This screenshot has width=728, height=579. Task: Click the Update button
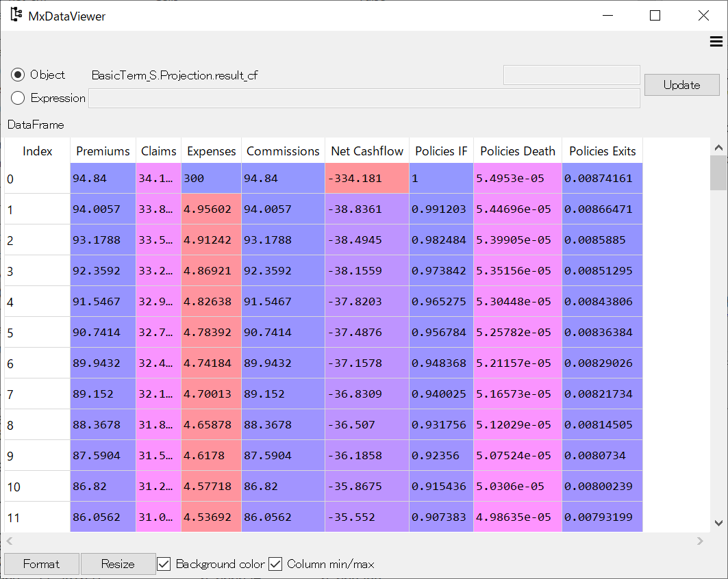(681, 85)
